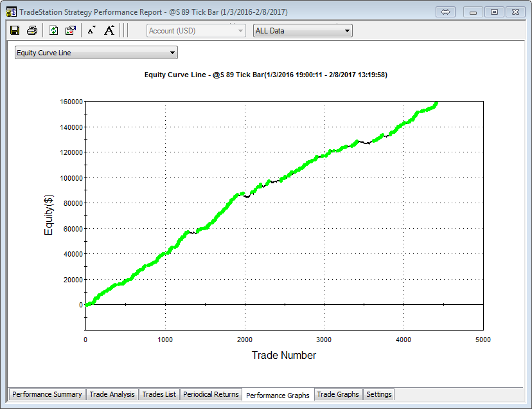This screenshot has width=532, height=409.
Task: Open the Trade Graphs tab
Action: (x=338, y=394)
